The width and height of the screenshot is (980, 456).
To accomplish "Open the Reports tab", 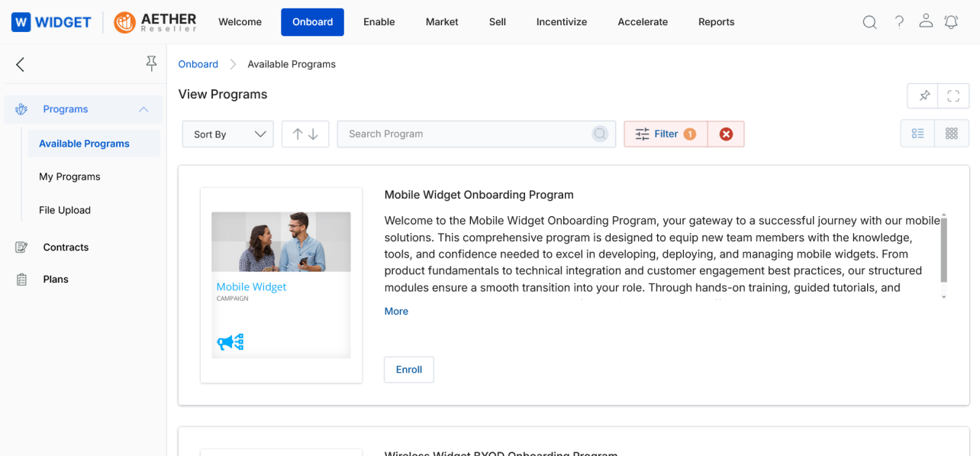I will [x=717, y=22].
